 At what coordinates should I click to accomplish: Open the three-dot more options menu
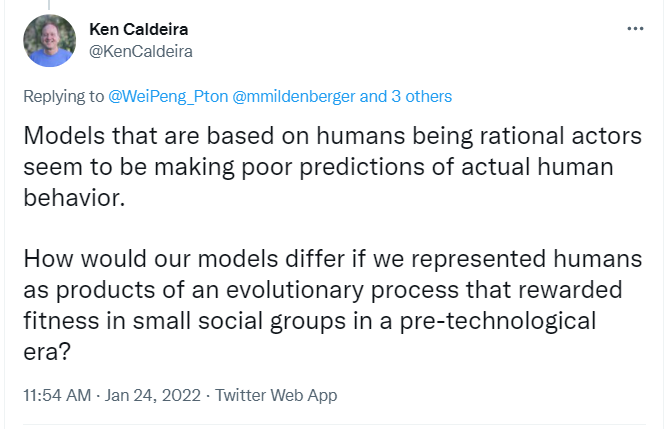(x=635, y=29)
